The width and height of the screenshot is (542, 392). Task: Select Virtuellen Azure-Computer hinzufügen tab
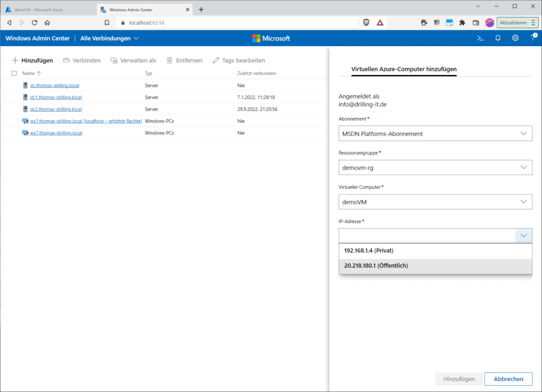(404, 69)
